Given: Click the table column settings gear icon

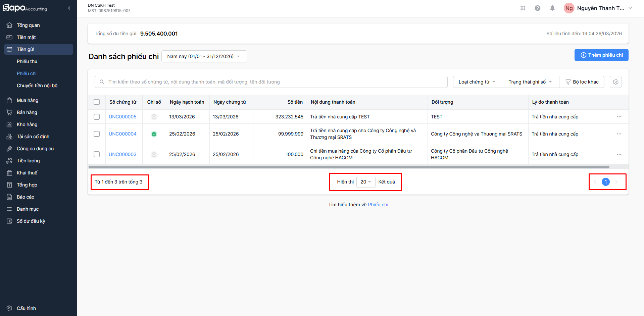Looking at the screenshot, I should 615,82.
